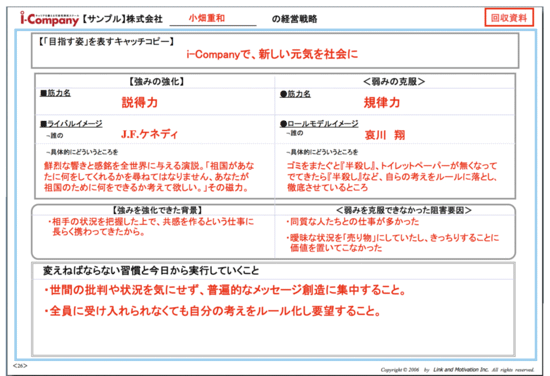550x376 pixels.
Task: Click the catchcopy text i-Companyで、新しい元気を社会に
Action: click(x=272, y=54)
